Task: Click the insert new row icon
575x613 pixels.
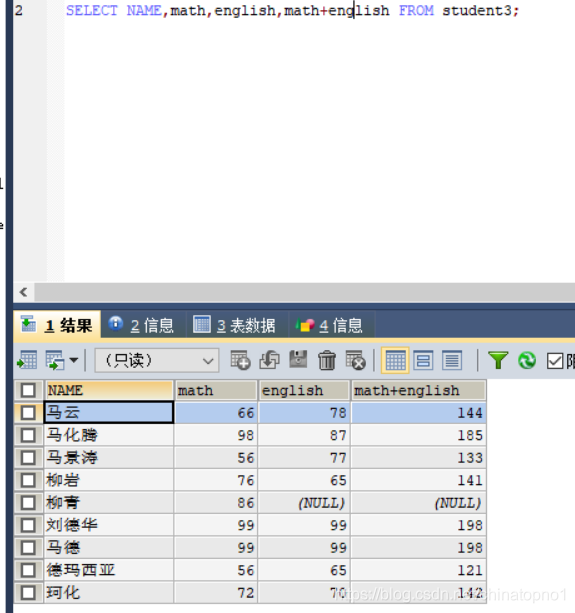Action: 240,360
